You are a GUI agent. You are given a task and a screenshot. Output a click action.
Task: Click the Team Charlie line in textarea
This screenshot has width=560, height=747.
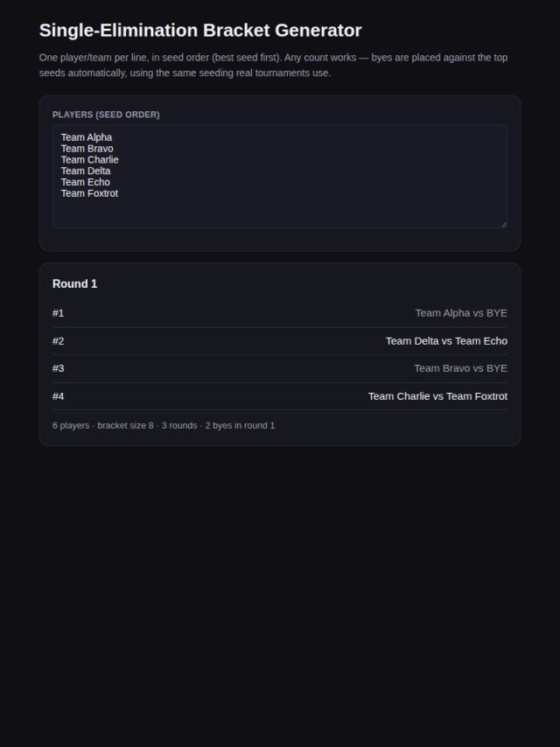89,159
